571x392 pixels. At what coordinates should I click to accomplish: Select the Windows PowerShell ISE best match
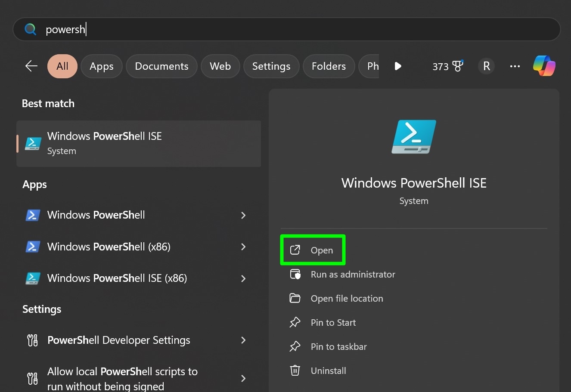[x=139, y=143]
